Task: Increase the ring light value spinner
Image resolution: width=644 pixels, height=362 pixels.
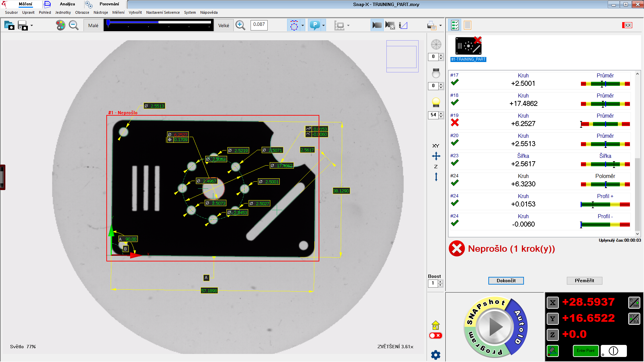Action: [441, 55]
